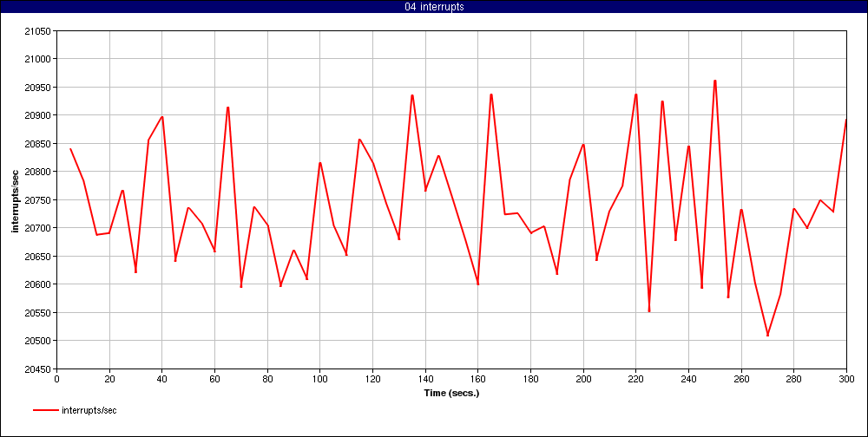Click the 21050 y-axis label
The image size is (868, 437).
coord(37,31)
